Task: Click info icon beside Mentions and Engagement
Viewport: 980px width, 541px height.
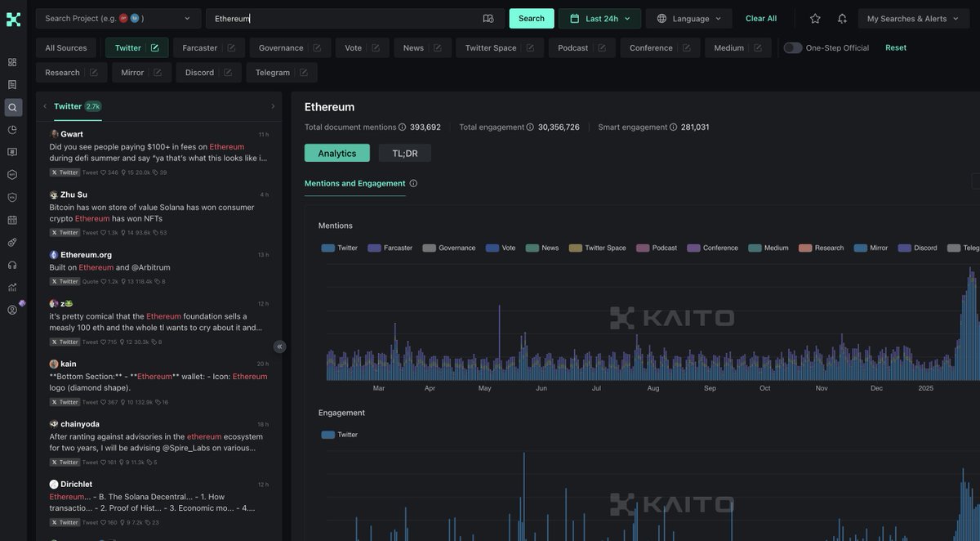Action: click(413, 183)
